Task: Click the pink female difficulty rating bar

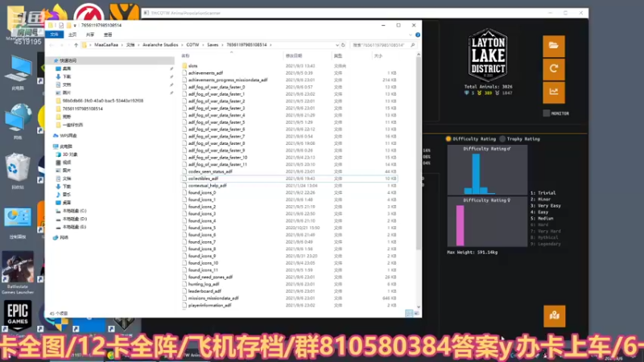Action: [460, 225]
